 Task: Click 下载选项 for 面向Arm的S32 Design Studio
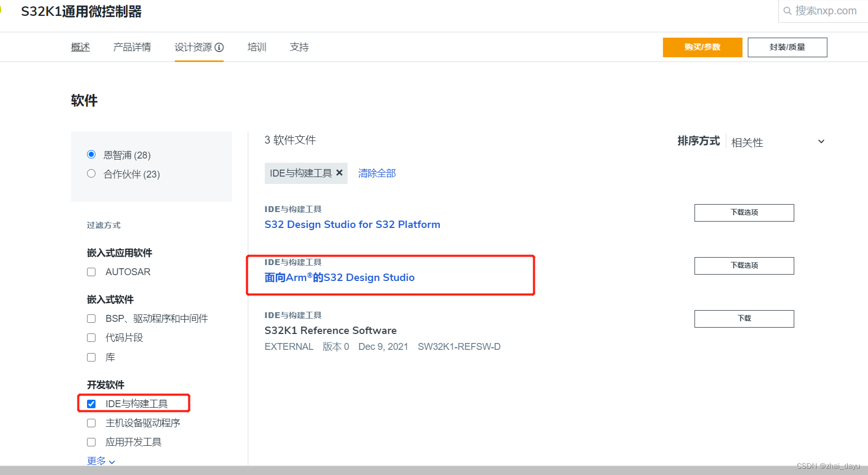(744, 266)
